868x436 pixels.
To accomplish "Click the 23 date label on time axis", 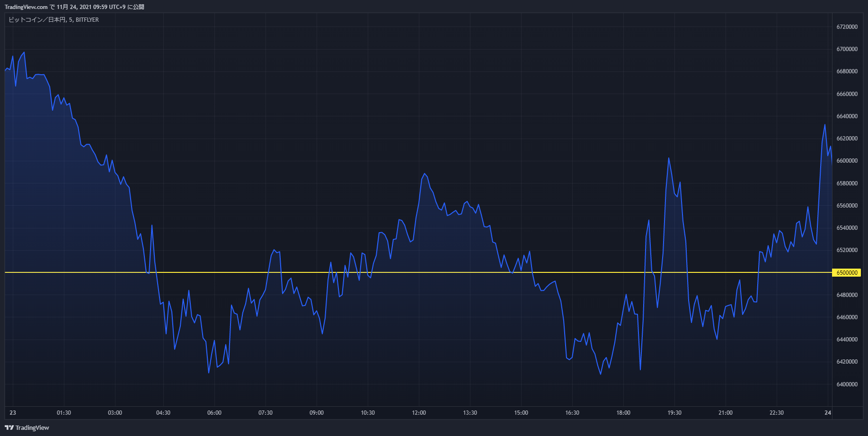I will coord(13,413).
